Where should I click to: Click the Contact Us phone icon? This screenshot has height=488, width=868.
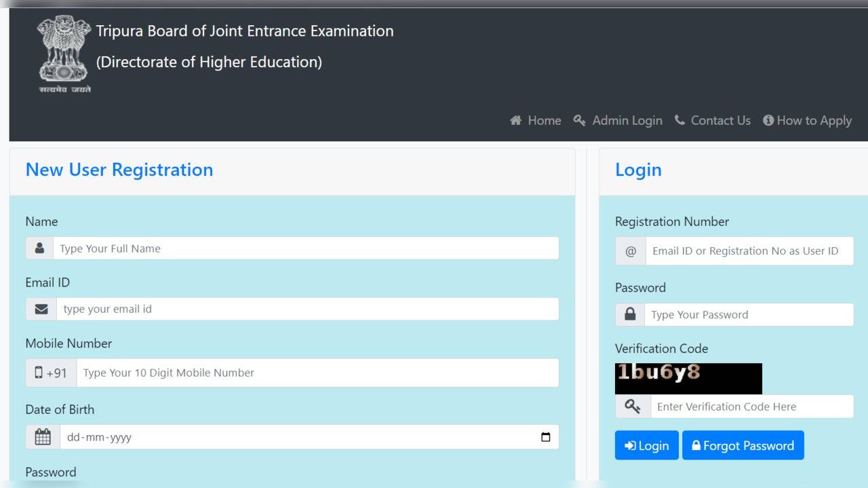[679, 120]
